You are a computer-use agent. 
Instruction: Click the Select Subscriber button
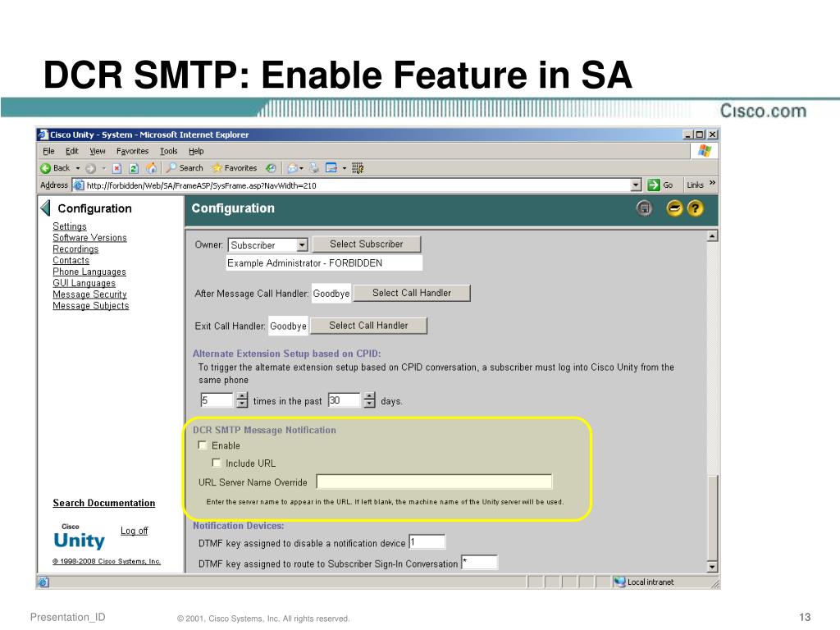(x=367, y=244)
